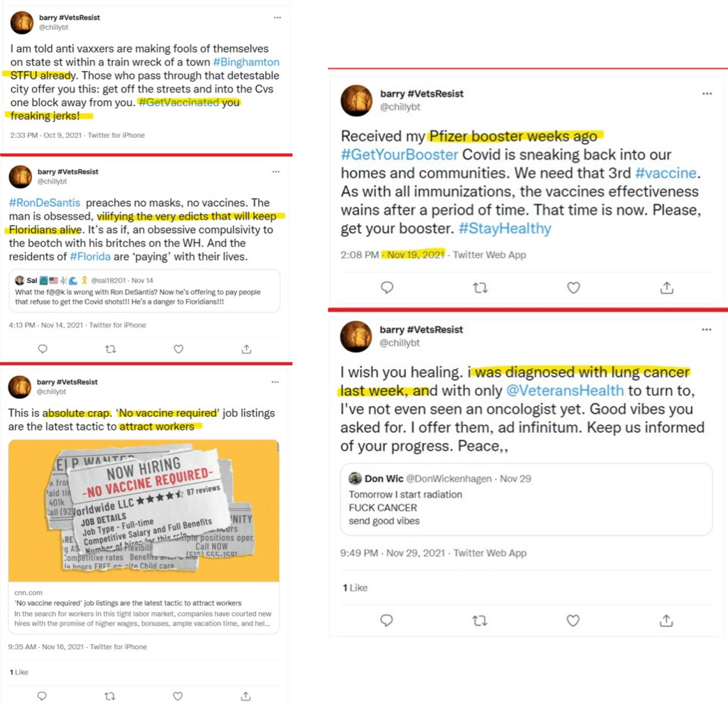Reply to the lung cancer diagnosis tweet
This screenshot has width=728, height=706.
[x=387, y=620]
